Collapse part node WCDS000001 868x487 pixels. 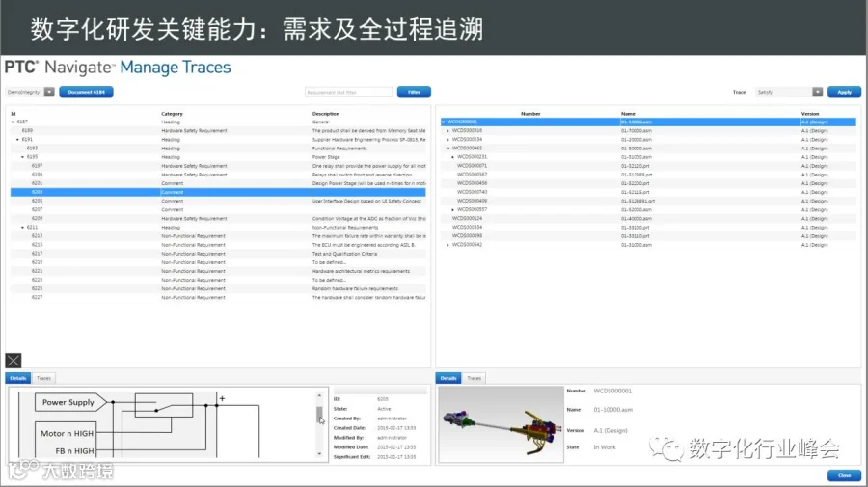(x=444, y=122)
